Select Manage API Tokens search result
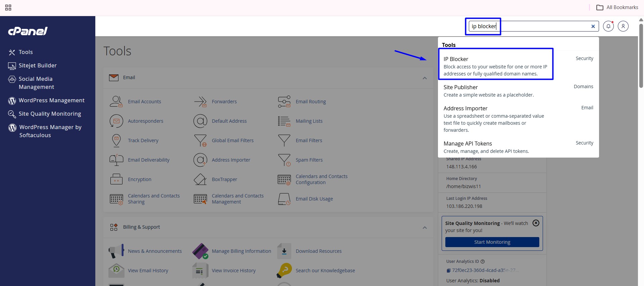Screen dimensions: 644x286 518,147
